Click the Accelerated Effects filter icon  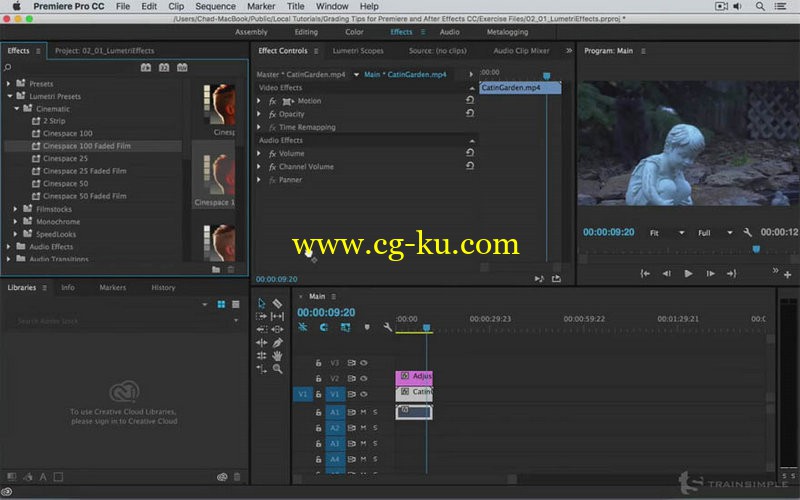146,67
